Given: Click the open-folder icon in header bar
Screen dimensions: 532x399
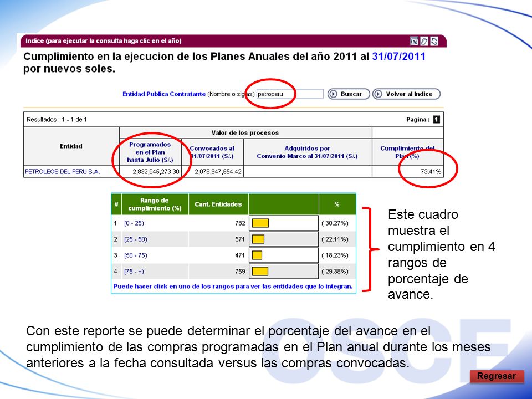Looking at the screenshot, I should [424, 41].
